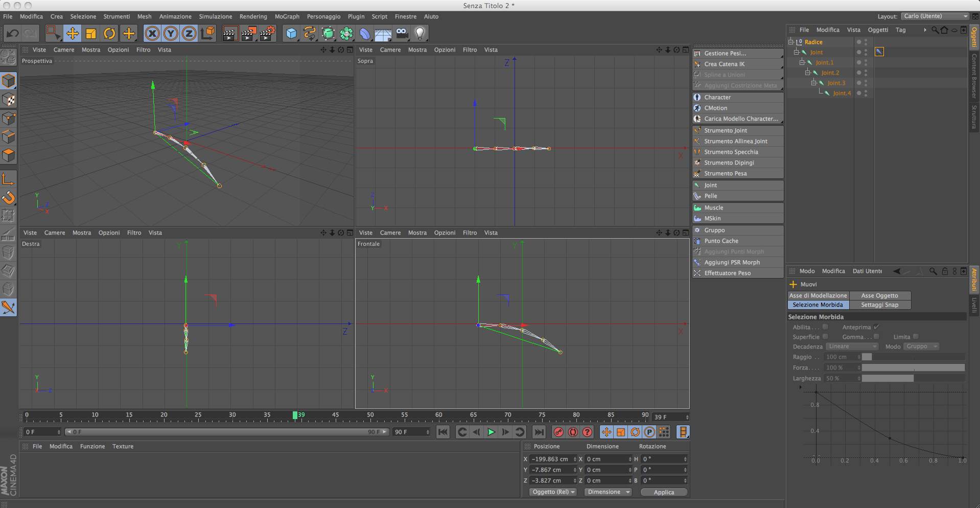Click the floor/sky environment icon
980x508 pixels.
383,34
